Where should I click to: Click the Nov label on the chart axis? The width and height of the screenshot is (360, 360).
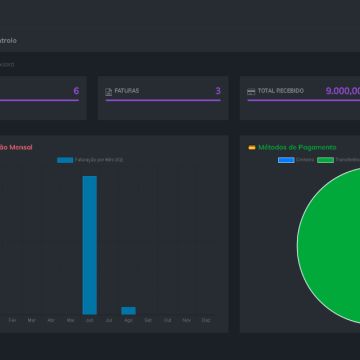(187, 320)
